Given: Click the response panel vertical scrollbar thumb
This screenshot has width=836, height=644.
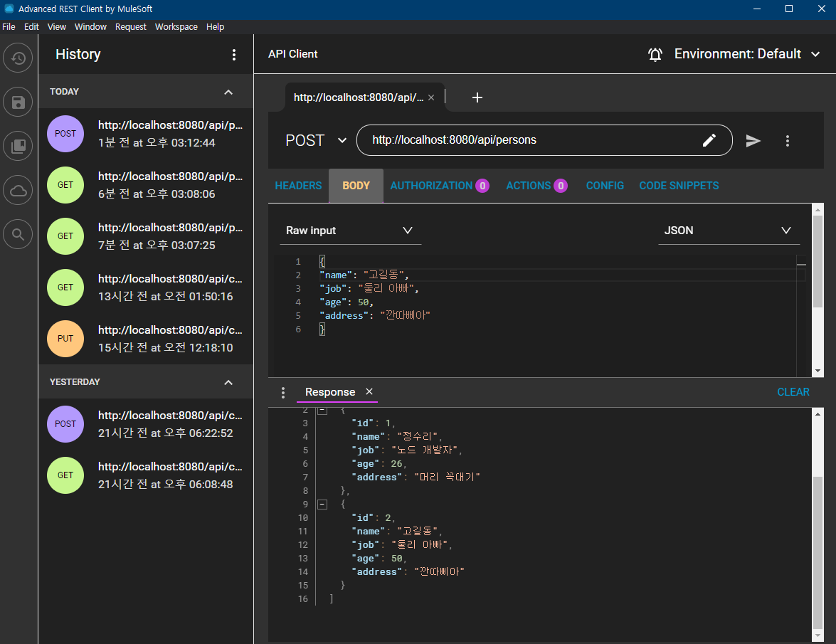Looking at the screenshot, I should 818,553.
